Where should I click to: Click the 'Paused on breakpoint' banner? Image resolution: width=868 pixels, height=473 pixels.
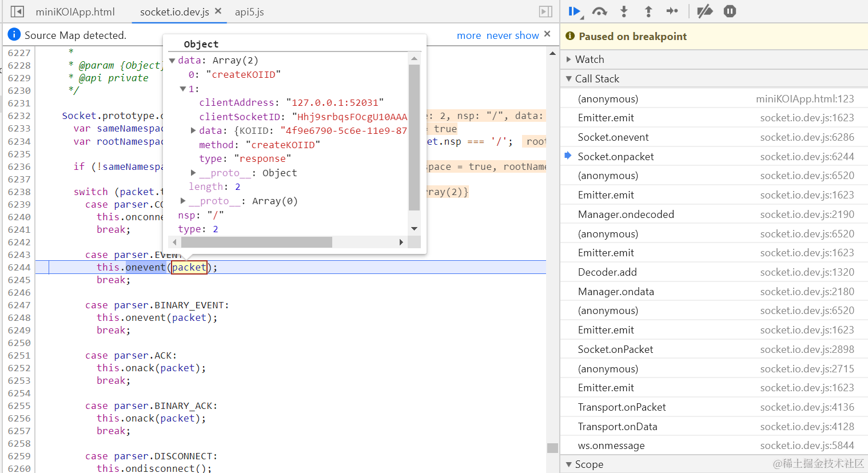click(x=714, y=37)
